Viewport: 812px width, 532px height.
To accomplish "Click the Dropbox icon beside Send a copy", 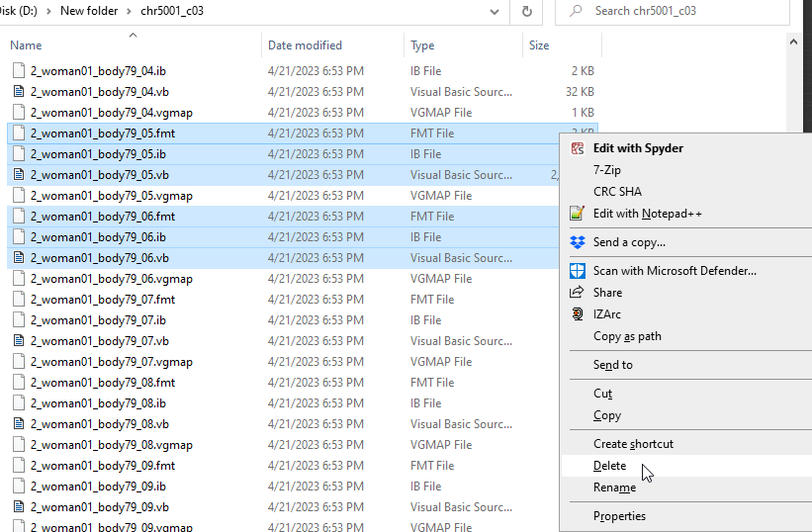I will pos(577,242).
